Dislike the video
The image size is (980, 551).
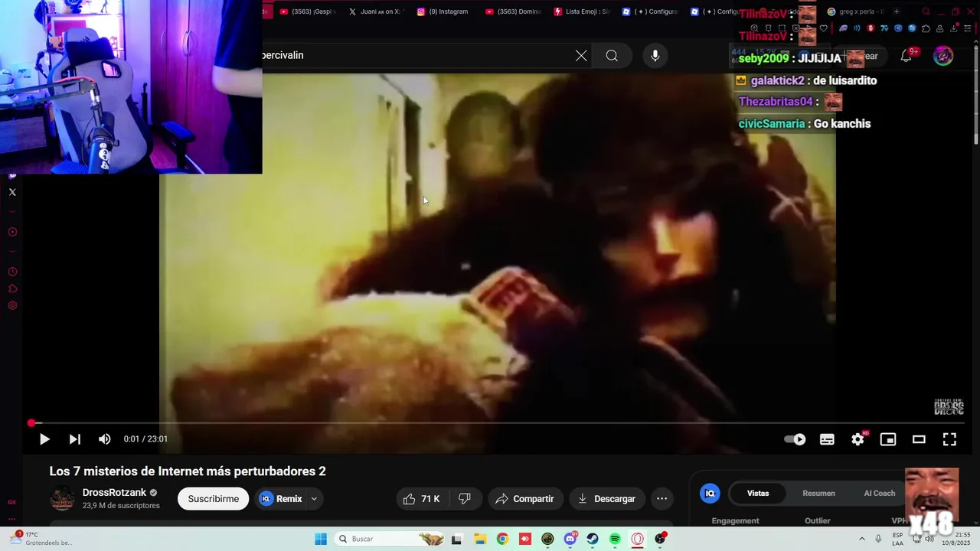click(465, 499)
